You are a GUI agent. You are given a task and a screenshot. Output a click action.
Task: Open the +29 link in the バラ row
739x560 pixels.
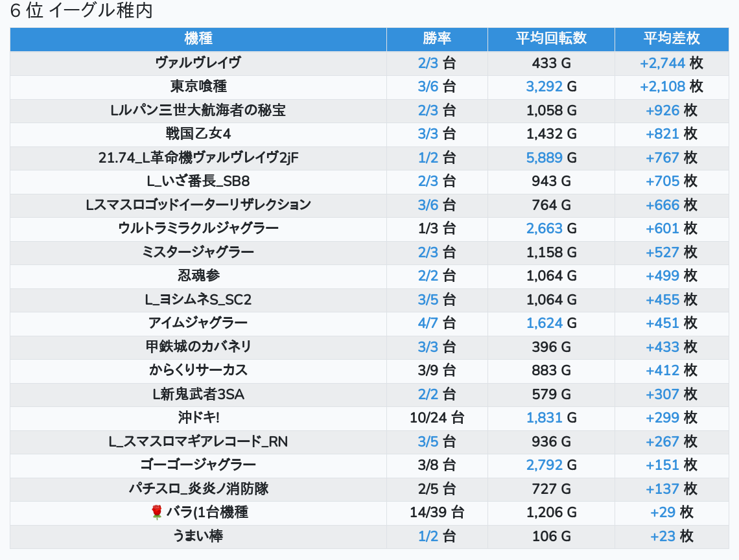663,513
